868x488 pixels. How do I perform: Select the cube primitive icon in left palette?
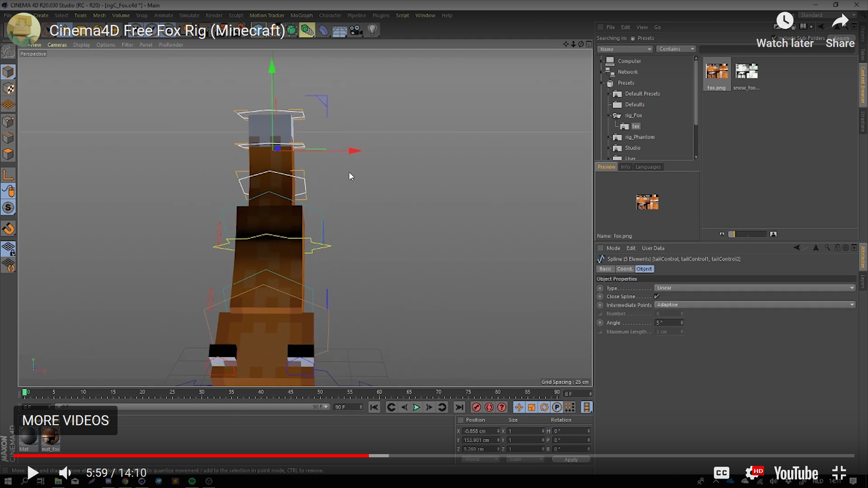[9, 72]
